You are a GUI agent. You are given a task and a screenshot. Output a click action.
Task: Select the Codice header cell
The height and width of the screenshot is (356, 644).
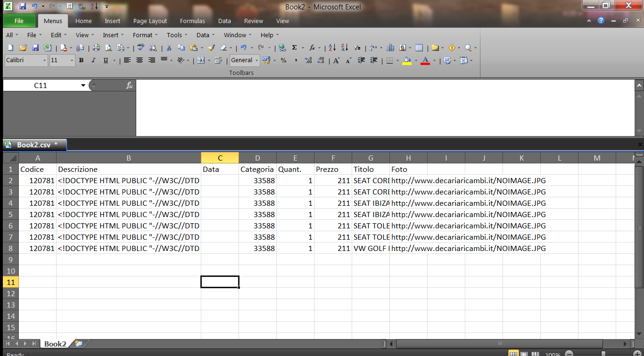[x=37, y=169]
